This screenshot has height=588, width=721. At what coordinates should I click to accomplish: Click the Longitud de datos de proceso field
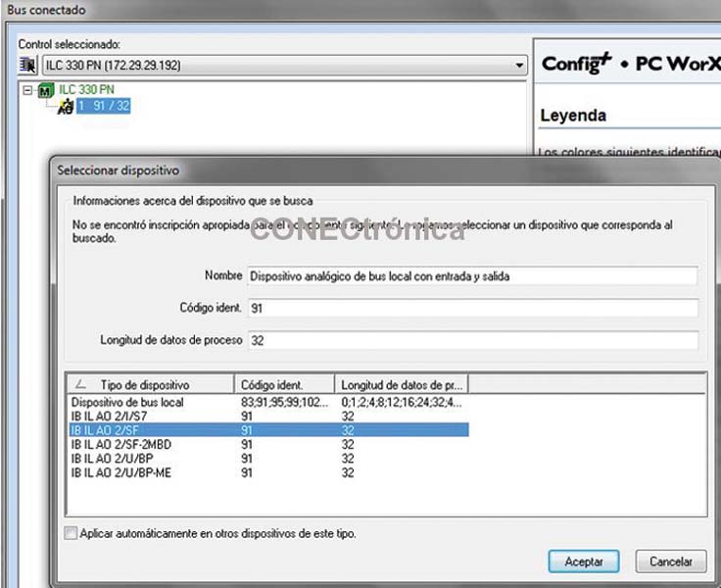point(470,341)
